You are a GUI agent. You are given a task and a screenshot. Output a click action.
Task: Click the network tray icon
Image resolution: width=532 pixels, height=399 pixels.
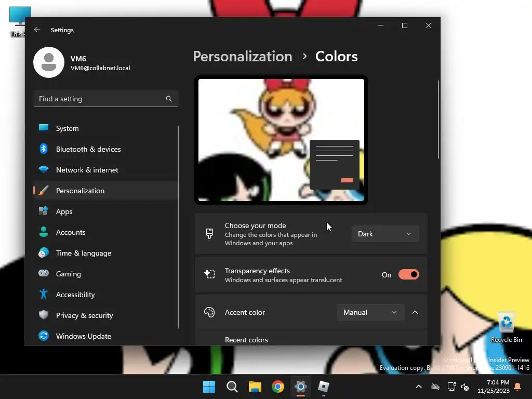coord(451,387)
